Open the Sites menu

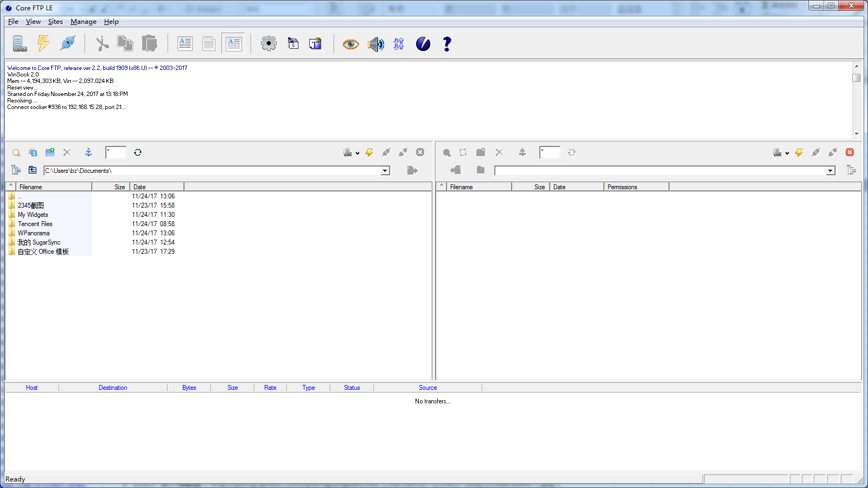click(55, 22)
